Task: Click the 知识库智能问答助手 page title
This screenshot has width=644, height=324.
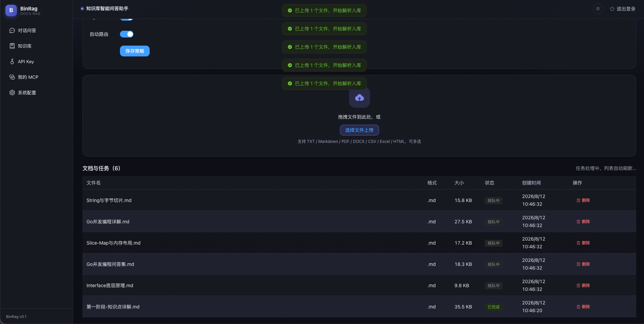Action: [x=107, y=8]
